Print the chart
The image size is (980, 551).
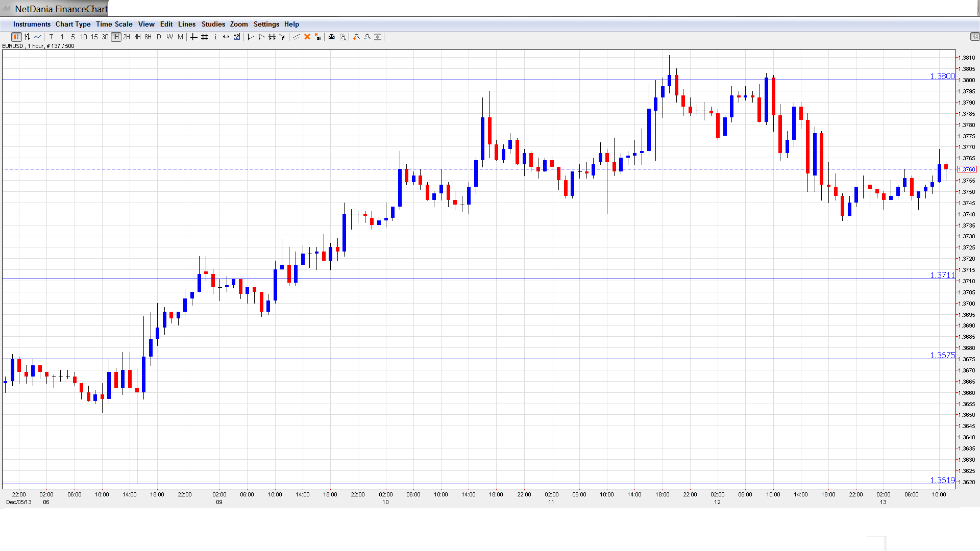pos(332,37)
